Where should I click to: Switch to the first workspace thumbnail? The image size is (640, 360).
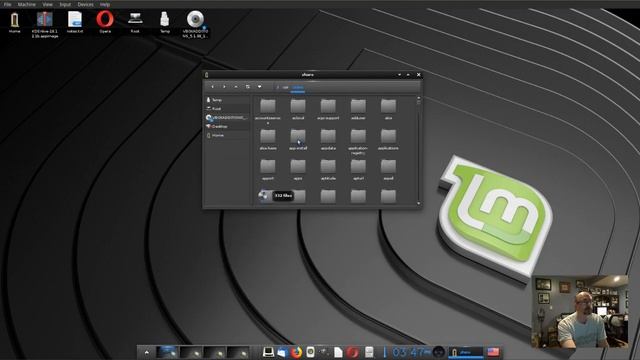tap(167, 352)
